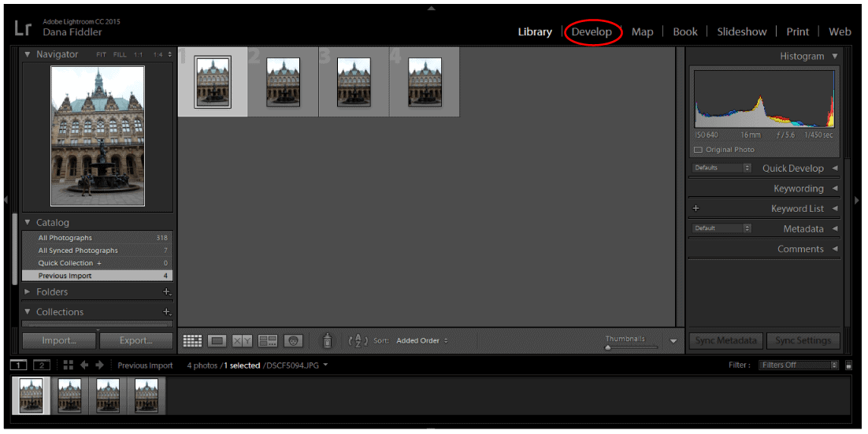This screenshot has height=434, width=868.
Task: Go back with filmstrip left arrow
Action: point(84,365)
